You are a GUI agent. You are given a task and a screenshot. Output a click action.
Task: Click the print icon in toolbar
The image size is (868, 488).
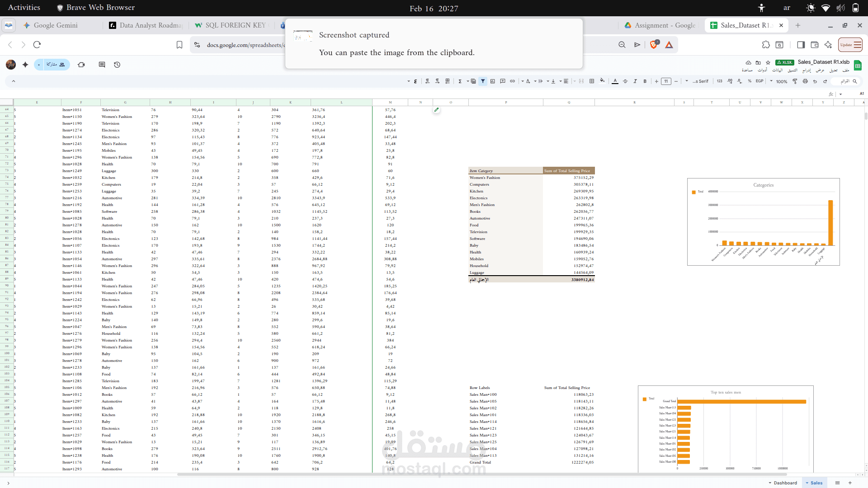click(805, 81)
